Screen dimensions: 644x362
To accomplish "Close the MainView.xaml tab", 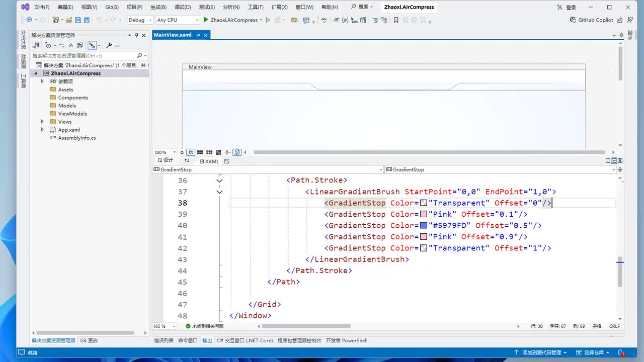I will point(206,35).
